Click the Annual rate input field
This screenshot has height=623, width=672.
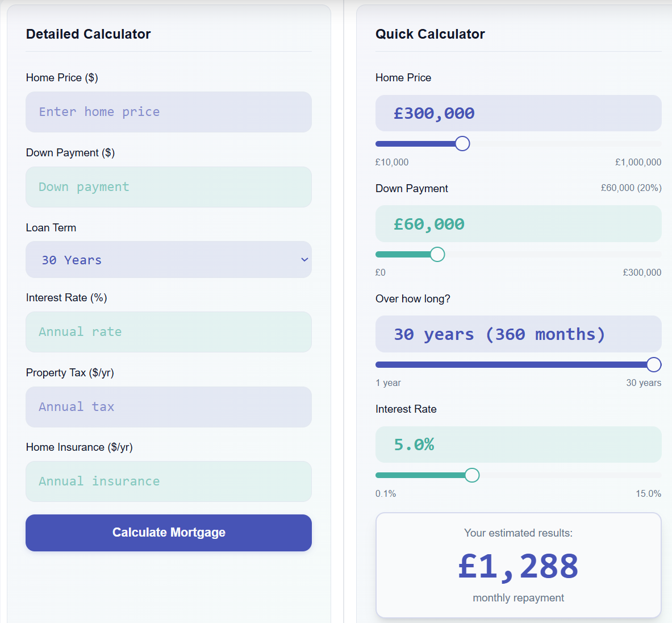[168, 332]
